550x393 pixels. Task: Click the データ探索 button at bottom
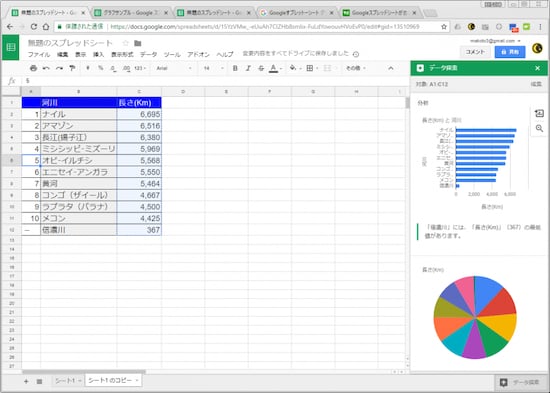coord(521,382)
